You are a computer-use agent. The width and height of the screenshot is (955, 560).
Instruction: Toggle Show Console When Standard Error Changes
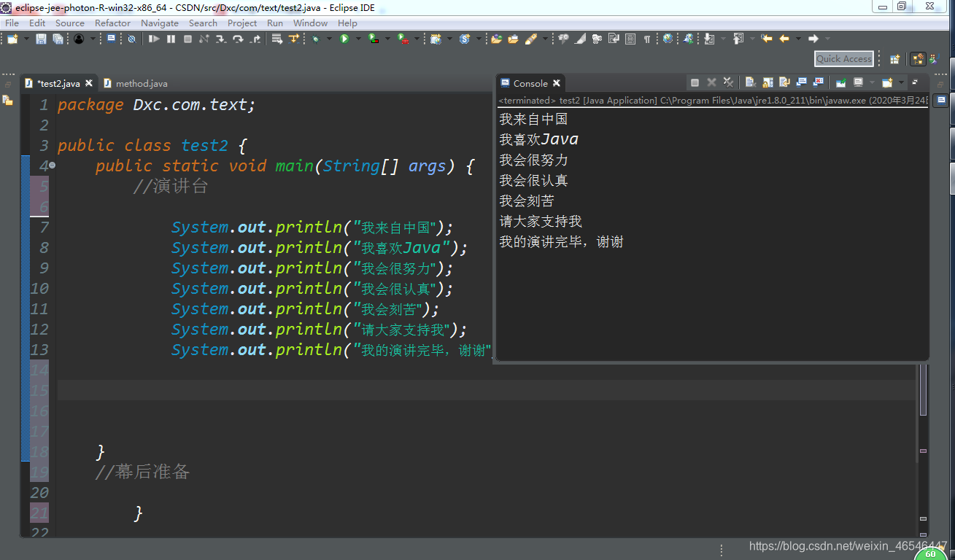coord(818,82)
